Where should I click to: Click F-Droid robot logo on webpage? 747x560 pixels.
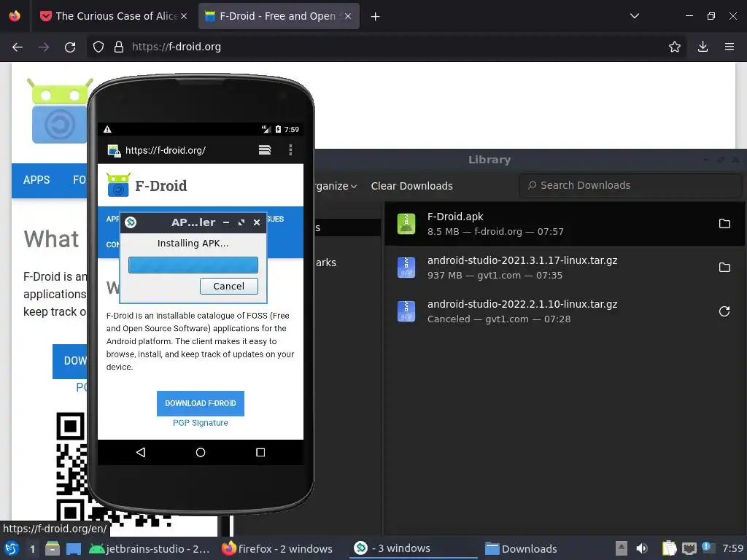[x=59, y=111]
